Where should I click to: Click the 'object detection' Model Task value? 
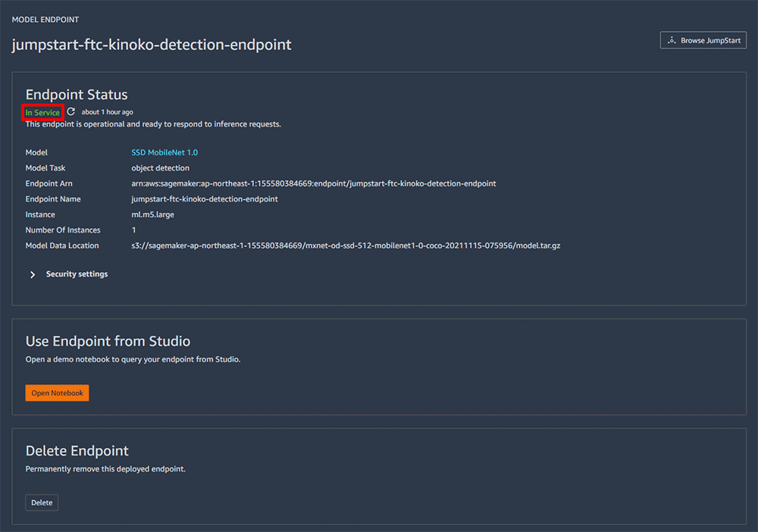[x=160, y=168]
